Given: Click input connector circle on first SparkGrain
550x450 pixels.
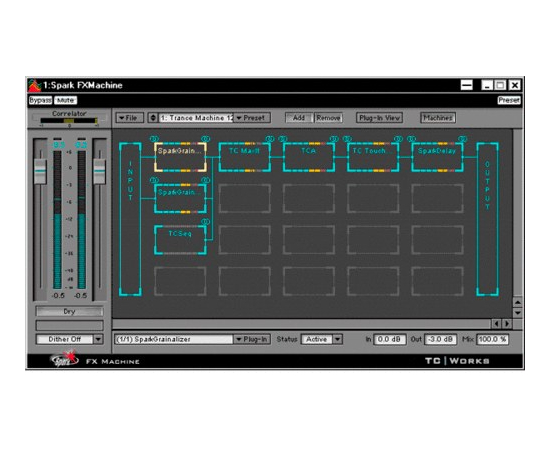Looking at the screenshot, I should pos(154,139).
